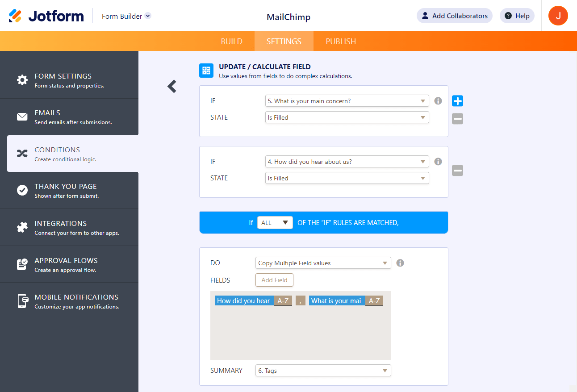The height and width of the screenshot is (392, 577).
Task: Click the Update/Calculate Field calculator icon
Action: coord(206,71)
